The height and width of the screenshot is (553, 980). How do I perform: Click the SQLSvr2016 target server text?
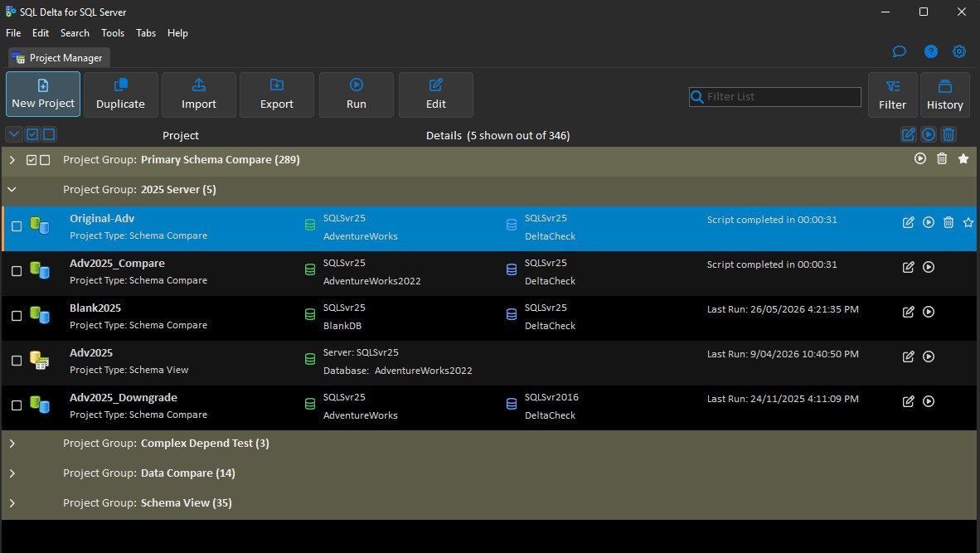click(x=551, y=397)
